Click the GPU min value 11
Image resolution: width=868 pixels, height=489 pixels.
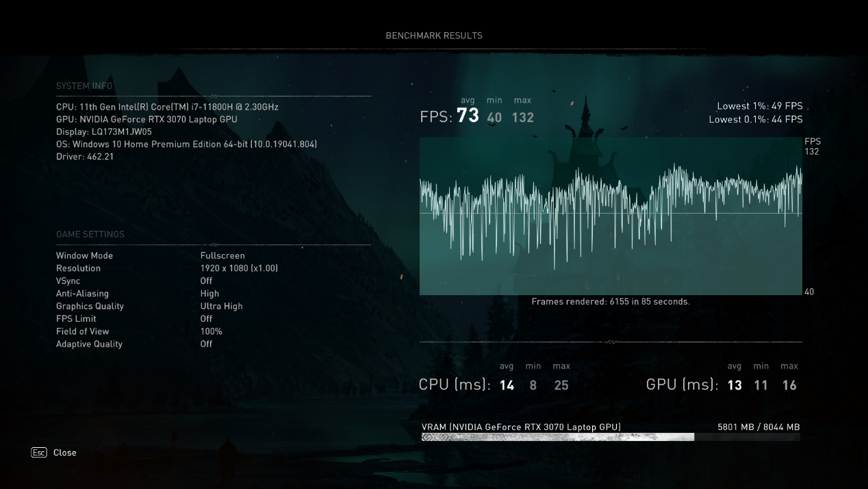pos(761,386)
